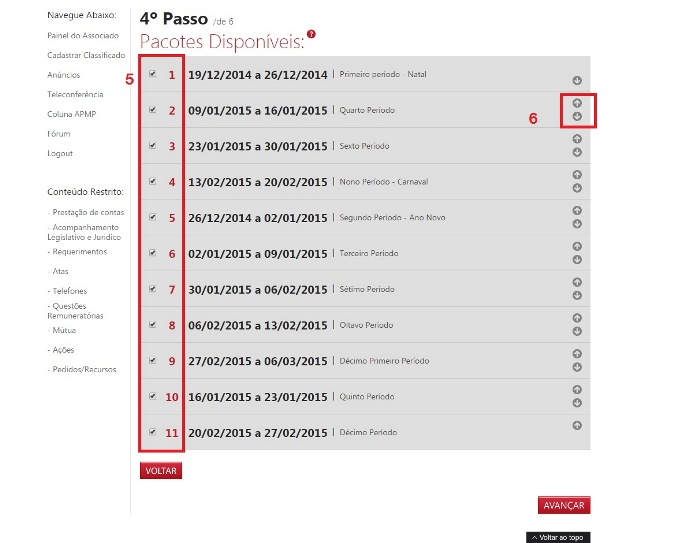The image size is (700, 543).
Task: Move down the Segundo Período - Ano Novo package
Action: [x=577, y=224]
